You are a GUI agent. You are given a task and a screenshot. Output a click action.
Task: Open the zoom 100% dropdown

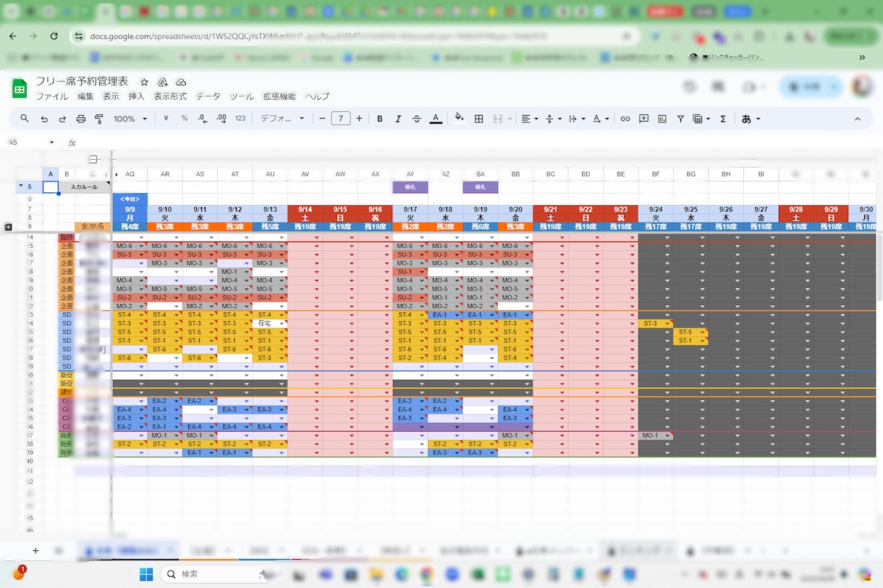[130, 119]
